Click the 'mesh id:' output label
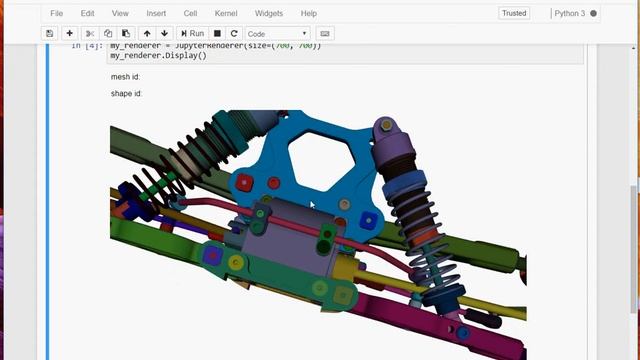640x360 pixels. pos(125,77)
